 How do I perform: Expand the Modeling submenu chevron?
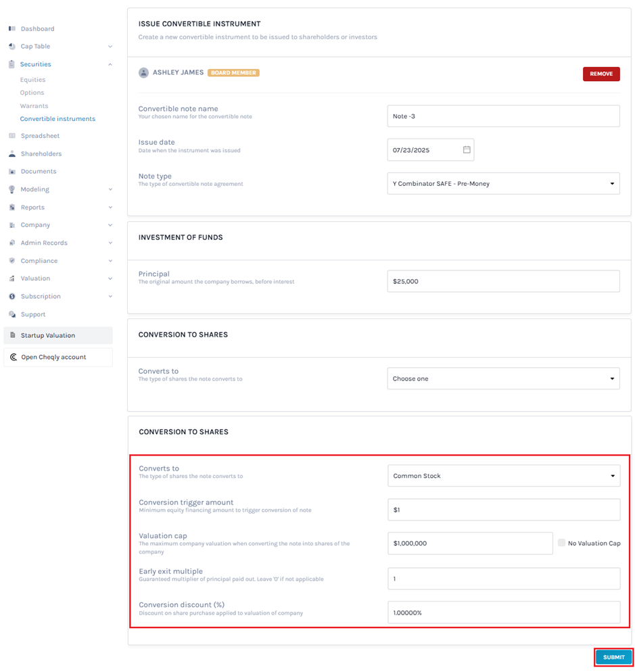tap(110, 189)
